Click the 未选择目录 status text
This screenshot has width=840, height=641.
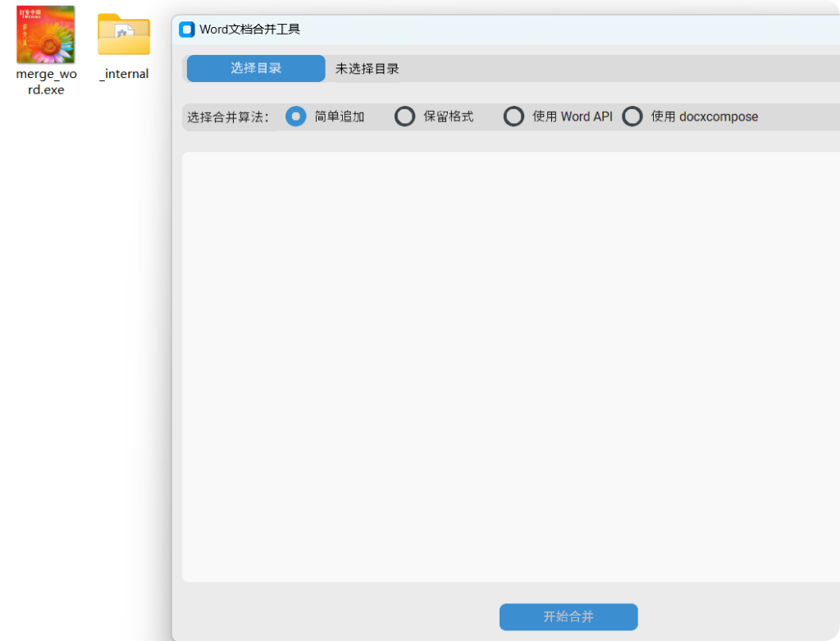pyautogui.click(x=367, y=69)
